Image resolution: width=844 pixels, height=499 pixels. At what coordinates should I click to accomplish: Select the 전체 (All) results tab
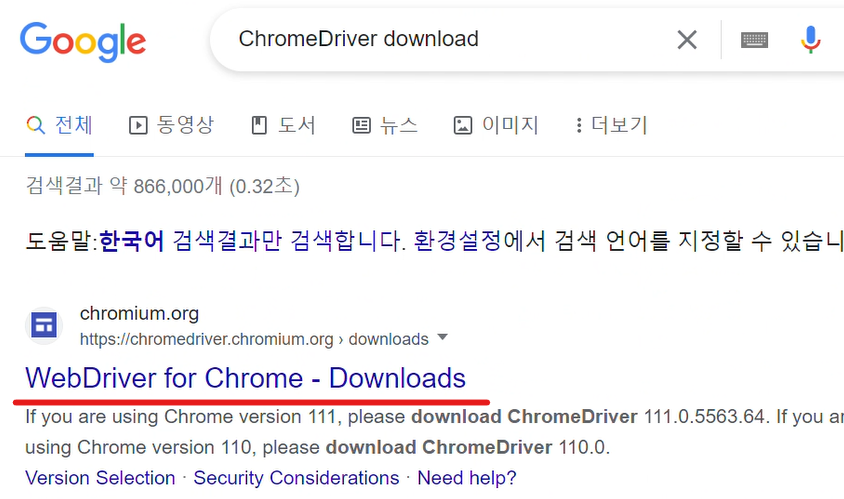(59, 125)
